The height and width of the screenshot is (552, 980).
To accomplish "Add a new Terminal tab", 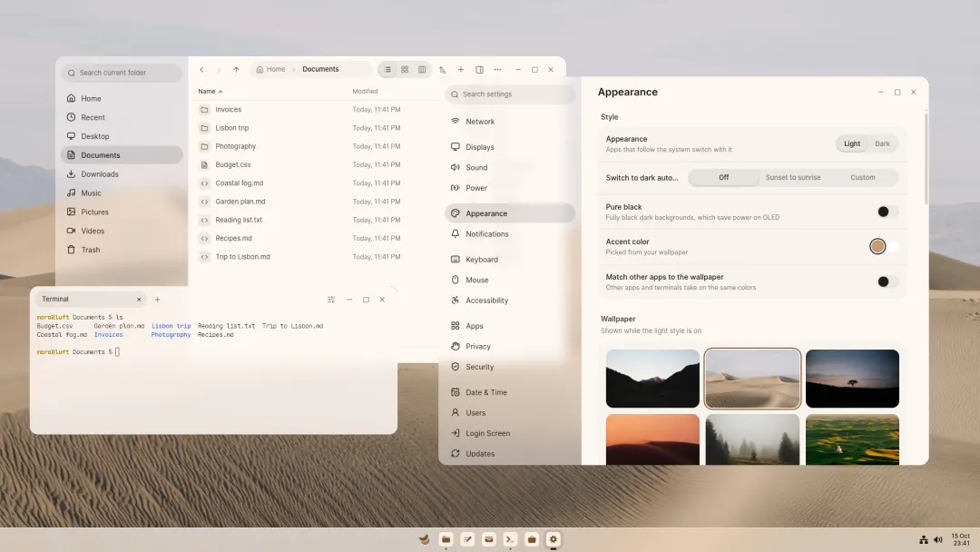I will coord(158,300).
